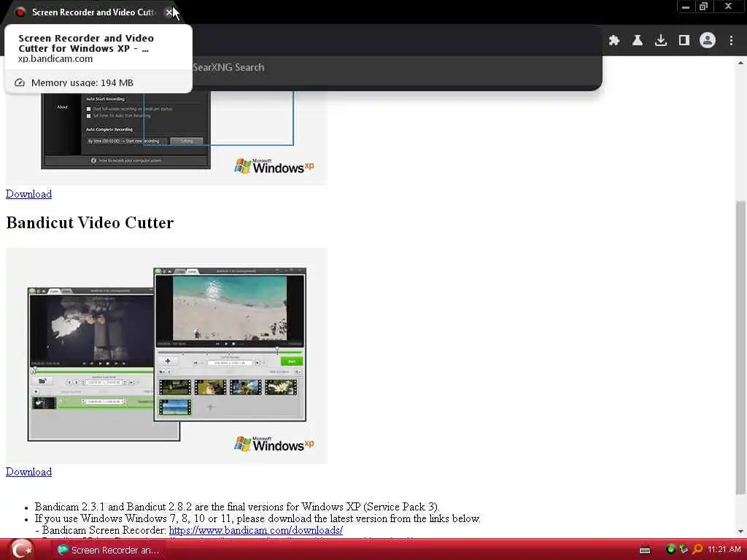Screen dimensions: 747x560
Task: Click the Download link under the Bandicut screenshot
Action: [29, 472]
